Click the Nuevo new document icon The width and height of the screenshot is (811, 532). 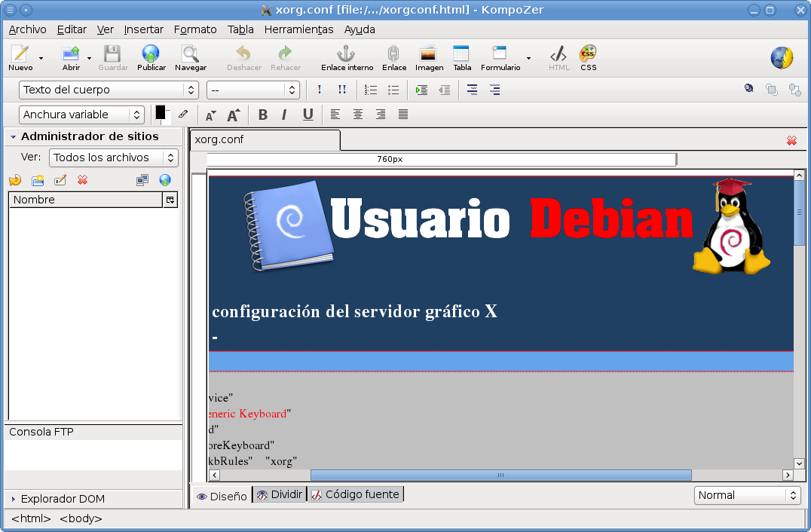tap(20, 54)
